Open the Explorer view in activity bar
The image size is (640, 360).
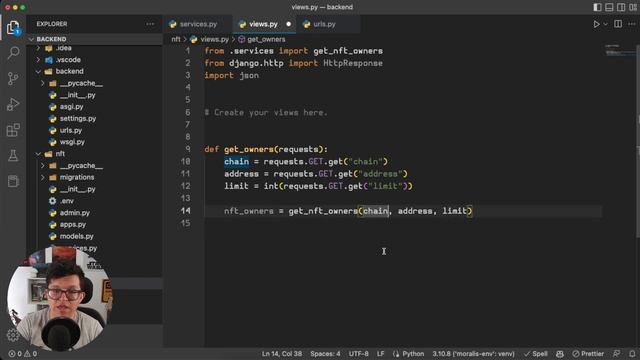tap(13, 28)
